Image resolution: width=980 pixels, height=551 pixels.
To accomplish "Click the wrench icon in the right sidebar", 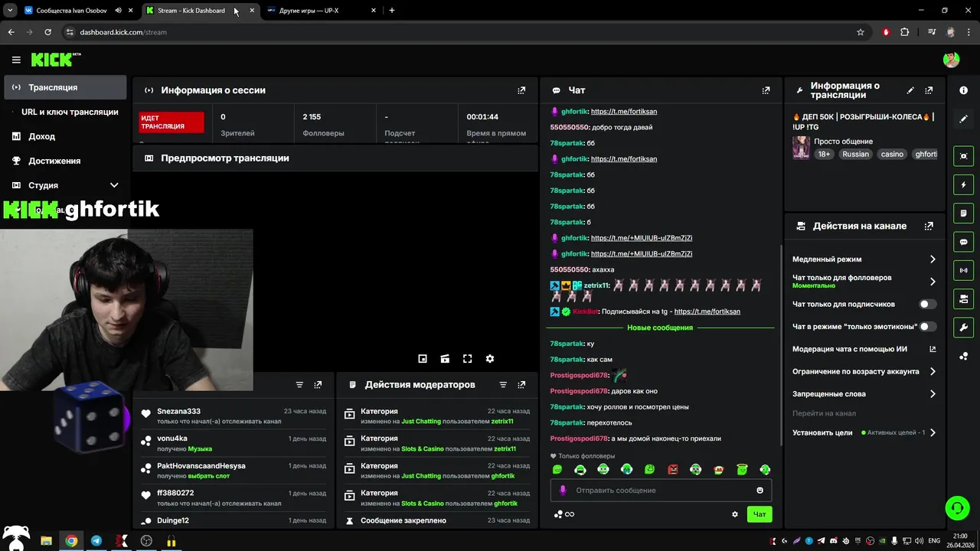I will pos(963,327).
